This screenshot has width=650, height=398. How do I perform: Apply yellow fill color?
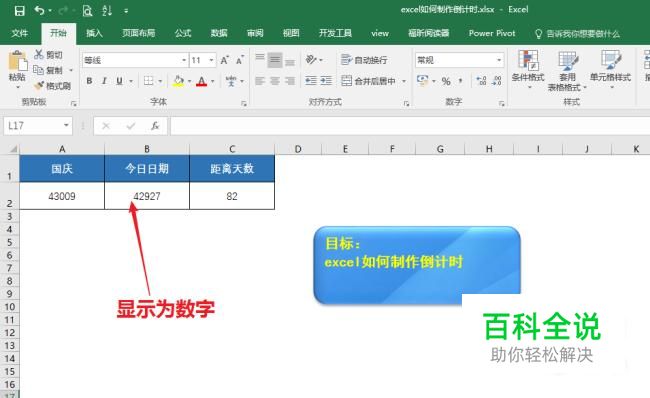point(178,81)
